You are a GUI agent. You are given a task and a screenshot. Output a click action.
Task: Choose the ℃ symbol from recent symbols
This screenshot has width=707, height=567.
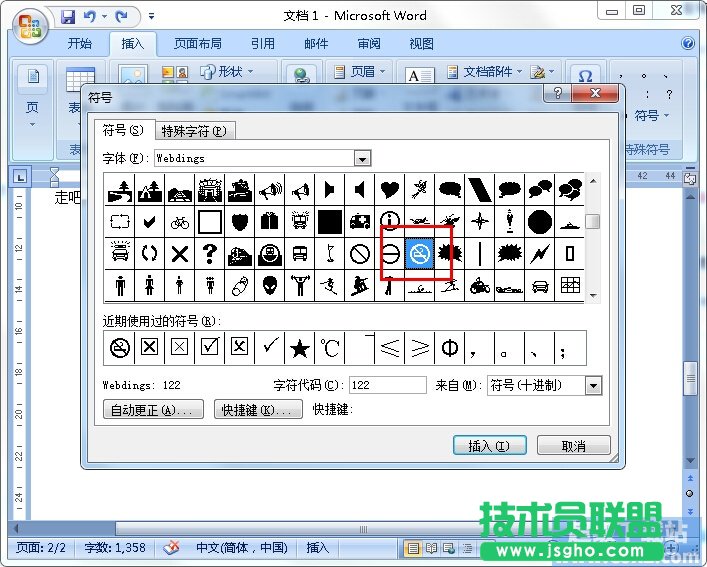coord(329,348)
